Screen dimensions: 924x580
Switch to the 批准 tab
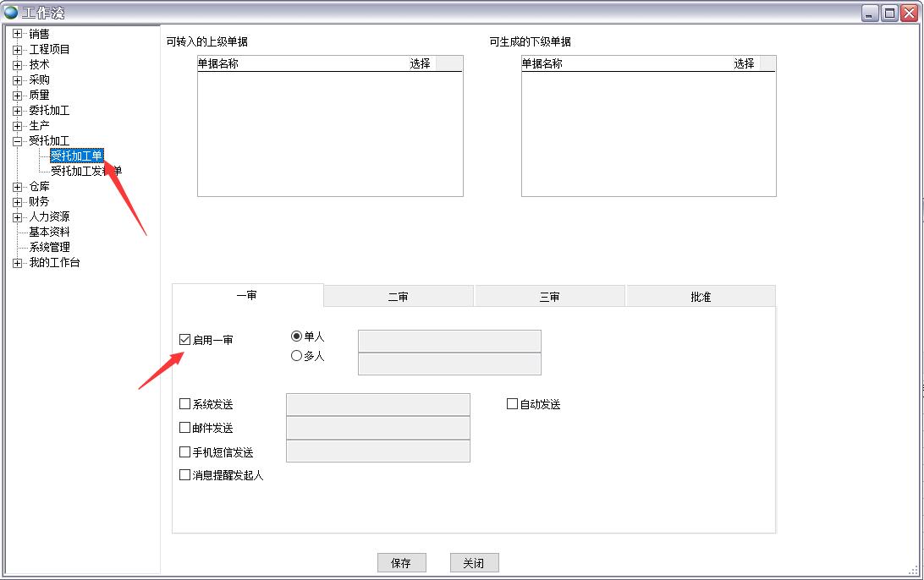click(x=700, y=297)
